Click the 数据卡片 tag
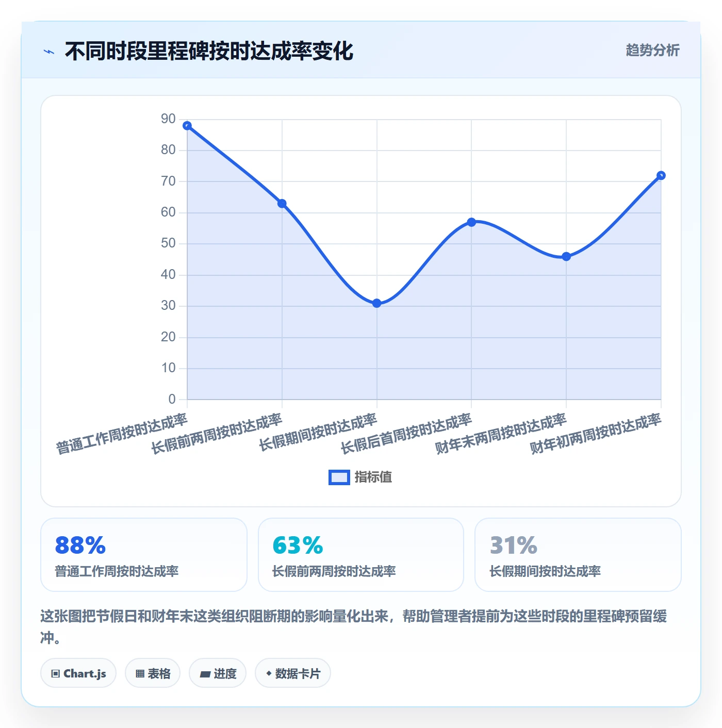 tap(293, 673)
